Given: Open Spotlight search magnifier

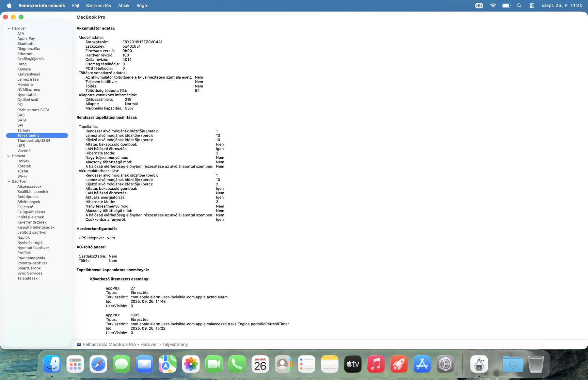Looking at the screenshot, I should (x=519, y=6).
